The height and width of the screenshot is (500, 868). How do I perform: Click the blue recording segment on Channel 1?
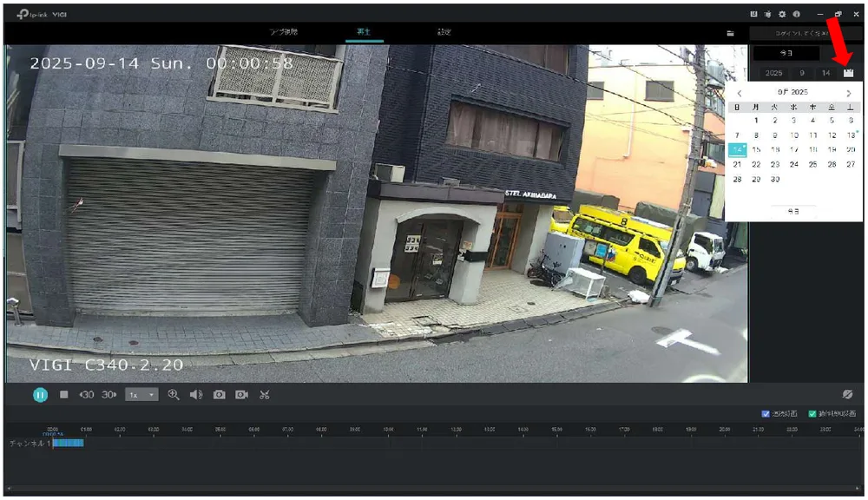pos(68,443)
